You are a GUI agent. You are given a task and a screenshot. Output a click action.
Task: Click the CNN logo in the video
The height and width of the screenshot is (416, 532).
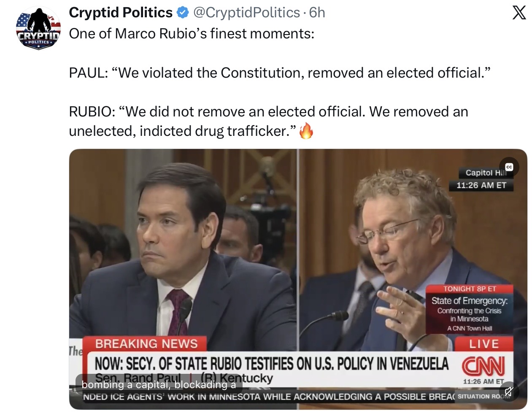click(x=483, y=365)
